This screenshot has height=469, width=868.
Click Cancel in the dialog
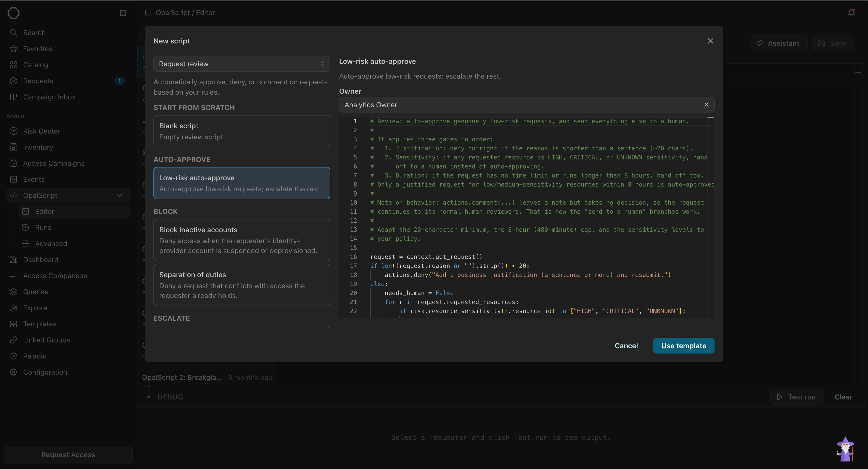click(x=626, y=346)
